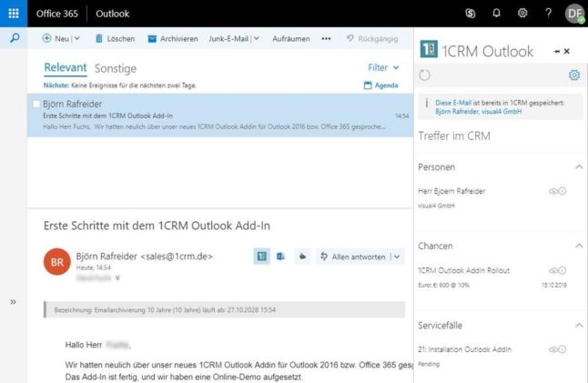Open the notifications bell
This screenshot has height=383, width=588.
pyautogui.click(x=496, y=14)
